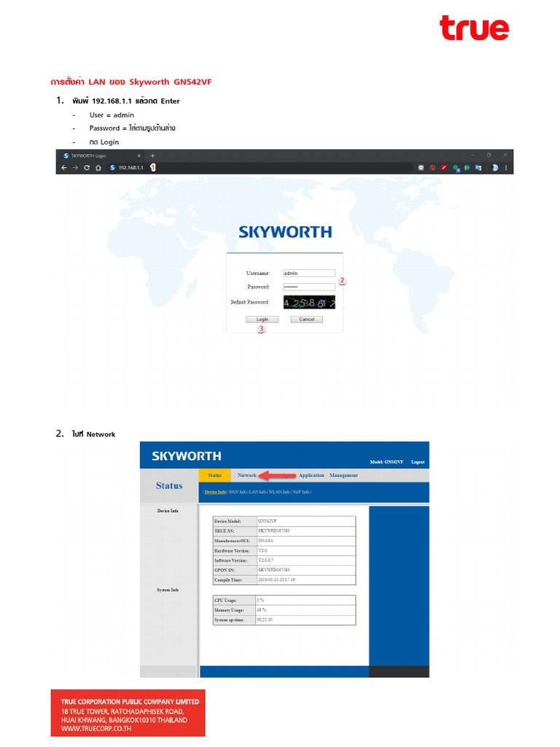
Task: Click the orange circular extension icon
Action: (432, 168)
